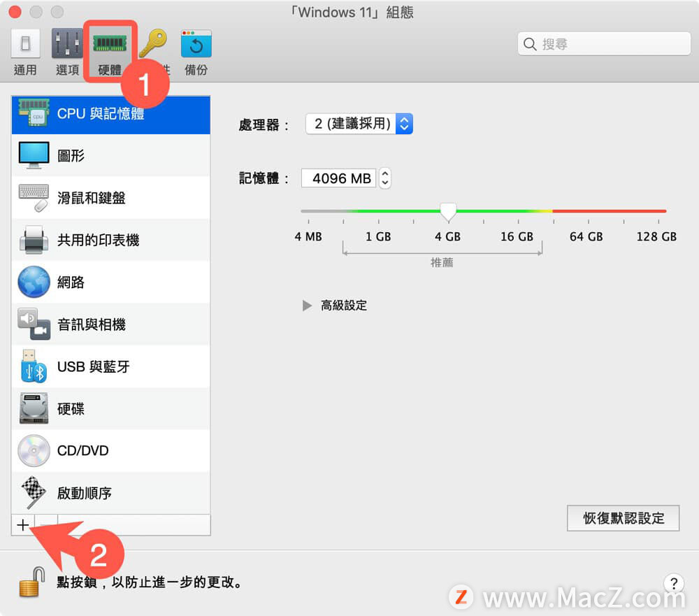Select CD/DVD in the sidebar
The image size is (699, 616).
click(110, 450)
